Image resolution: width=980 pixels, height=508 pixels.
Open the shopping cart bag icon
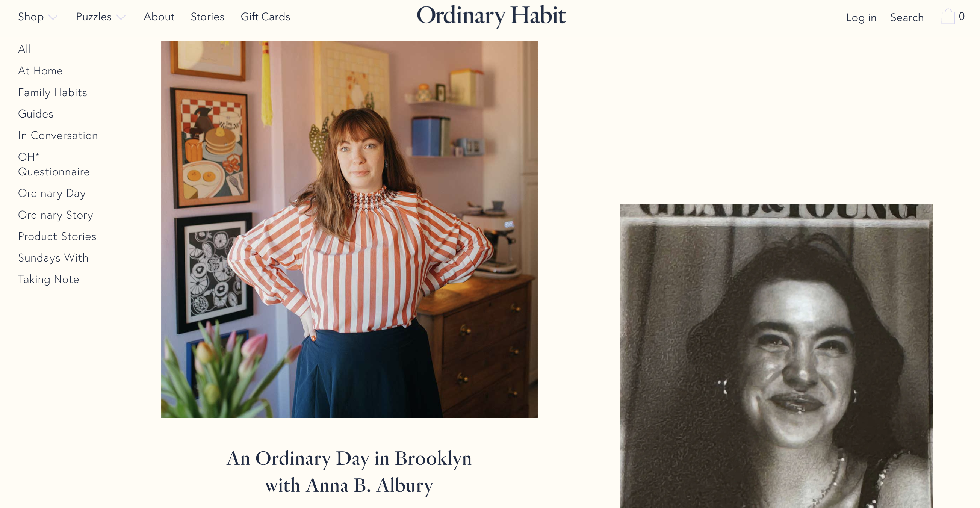(948, 17)
